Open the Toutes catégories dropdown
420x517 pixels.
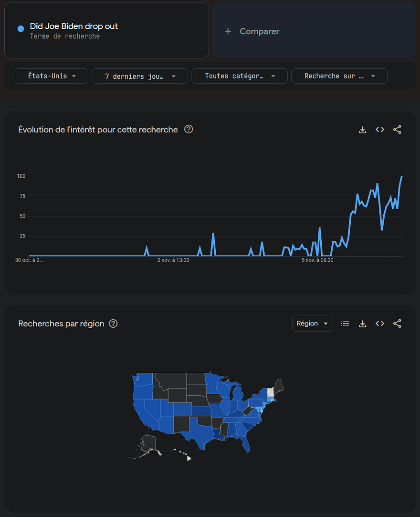pyautogui.click(x=240, y=76)
